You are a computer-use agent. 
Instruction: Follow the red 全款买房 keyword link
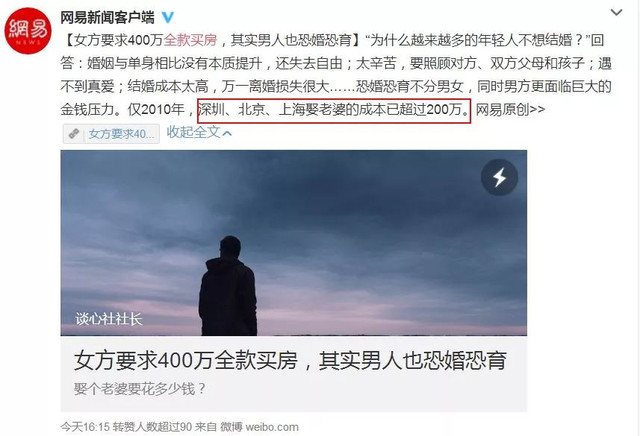(190, 40)
